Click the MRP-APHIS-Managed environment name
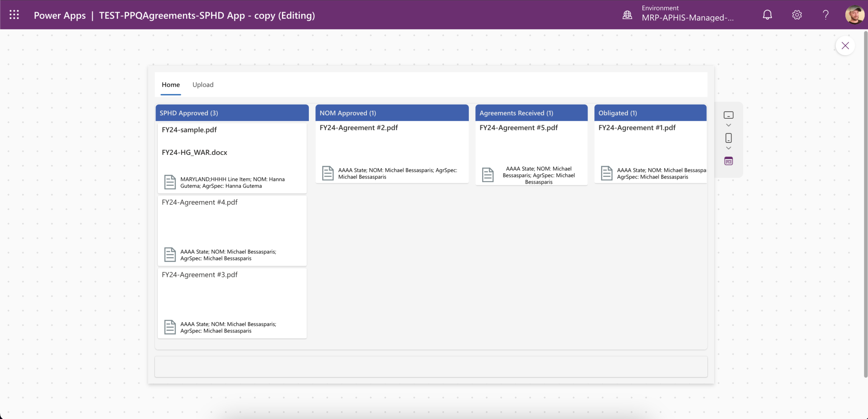The image size is (868, 419). tap(687, 18)
